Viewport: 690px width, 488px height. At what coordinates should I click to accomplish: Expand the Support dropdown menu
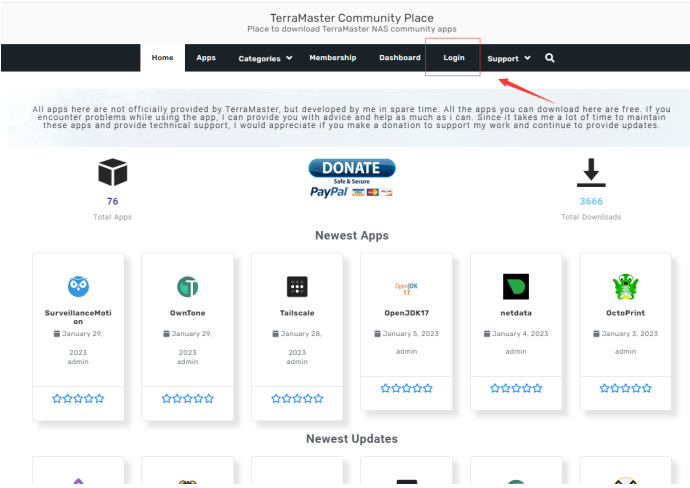tap(509, 58)
